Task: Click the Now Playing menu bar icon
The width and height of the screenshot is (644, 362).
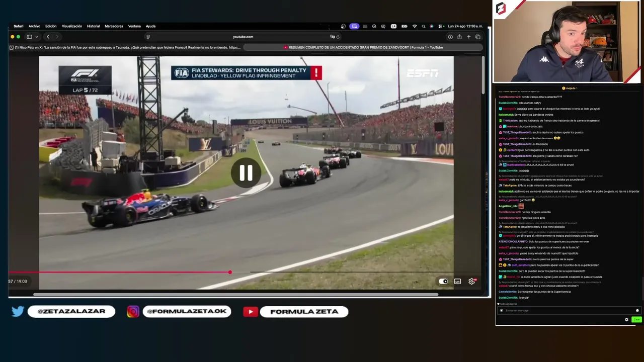Action: [x=374, y=26]
